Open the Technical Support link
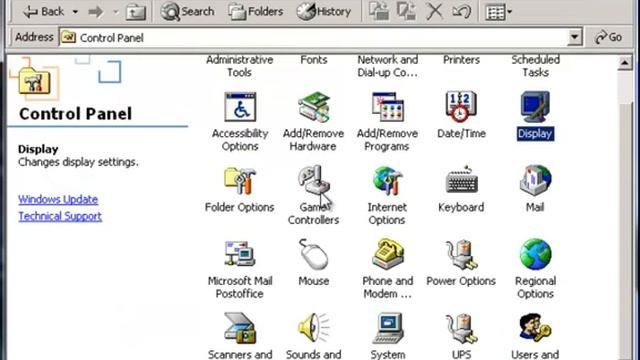 [x=60, y=216]
